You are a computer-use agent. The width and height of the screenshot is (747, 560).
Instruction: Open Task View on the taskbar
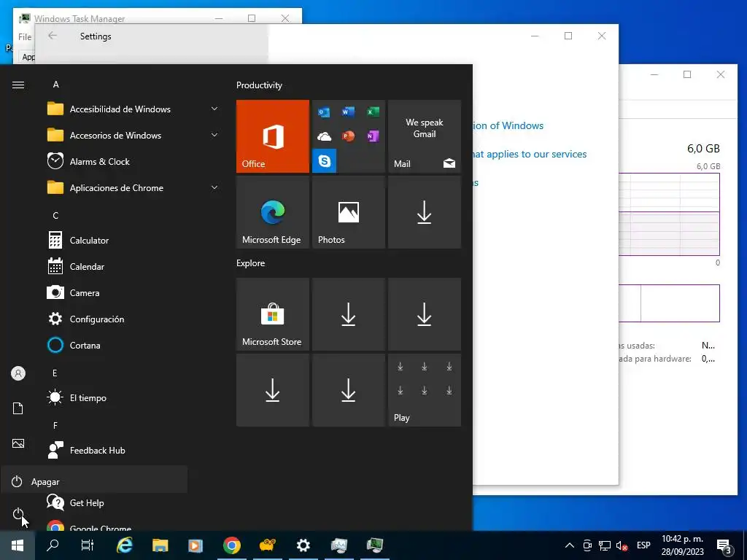click(88, 545)
